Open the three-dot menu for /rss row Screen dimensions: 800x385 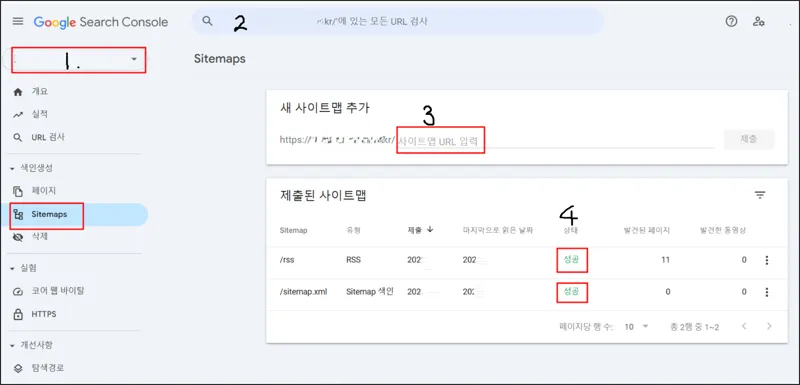click(766, 261)
